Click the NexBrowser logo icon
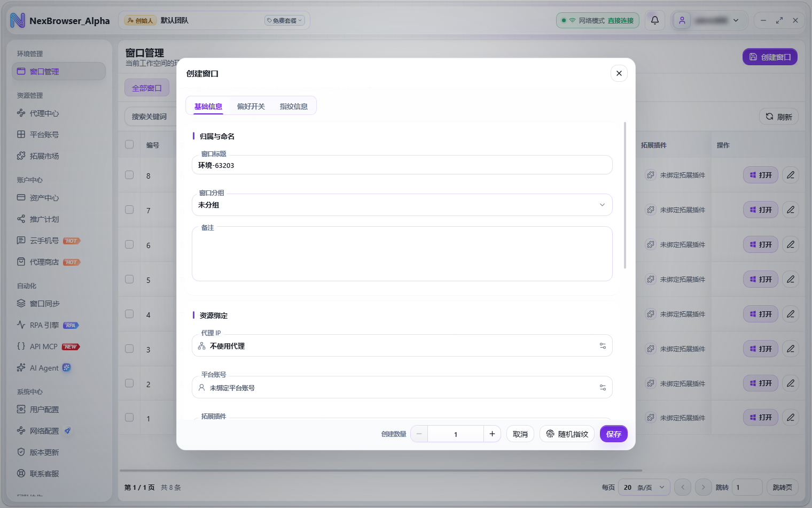This screenshot has height=508, width=812. [18, 20]
